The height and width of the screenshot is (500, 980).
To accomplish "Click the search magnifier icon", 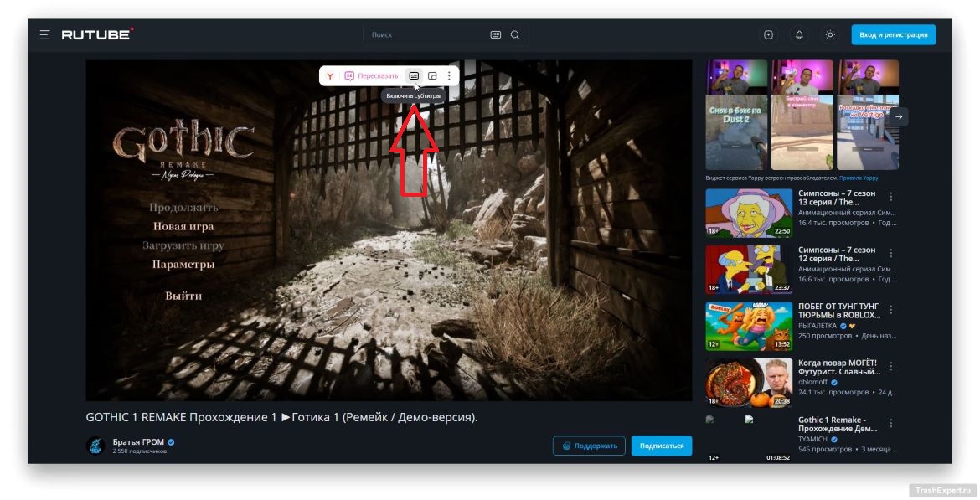I will [515, 35].
